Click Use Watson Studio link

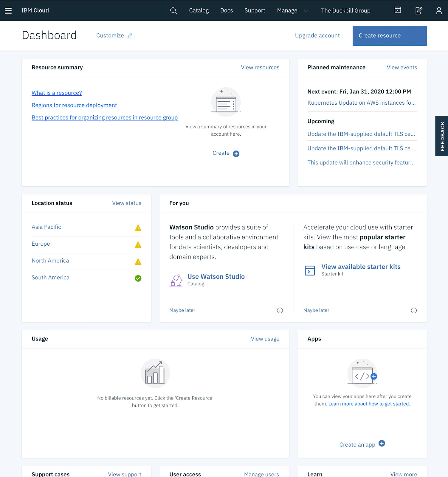pos(216,277)
